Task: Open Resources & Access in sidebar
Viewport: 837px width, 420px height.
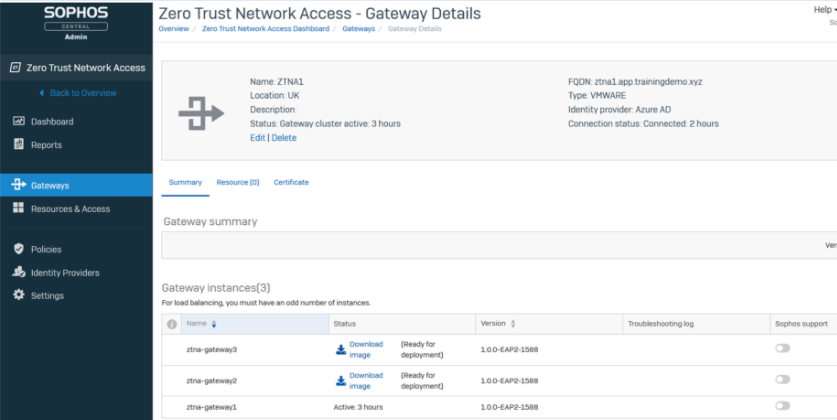Action: click(x=70, y=209)
